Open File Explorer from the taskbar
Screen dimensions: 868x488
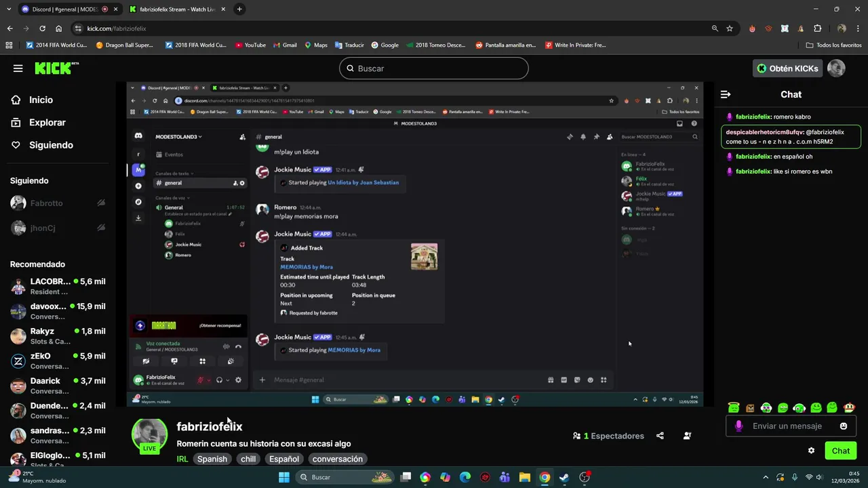coord(524,477)
